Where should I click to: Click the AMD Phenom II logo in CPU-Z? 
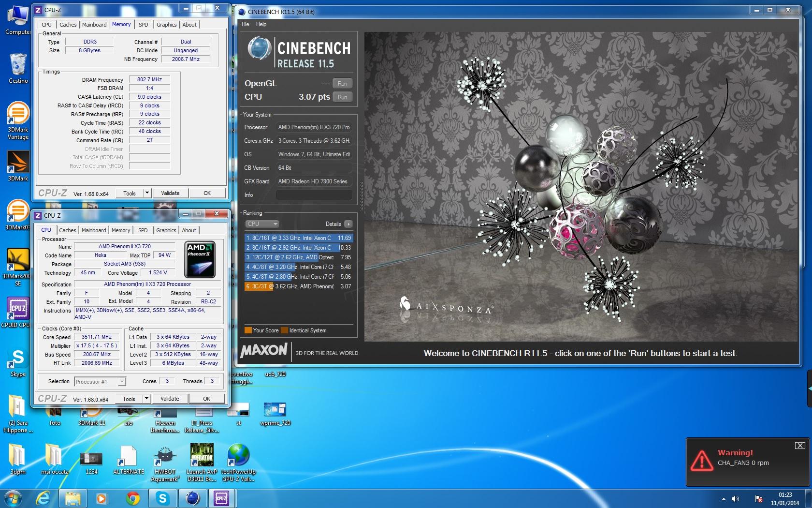tap(200, 260)
